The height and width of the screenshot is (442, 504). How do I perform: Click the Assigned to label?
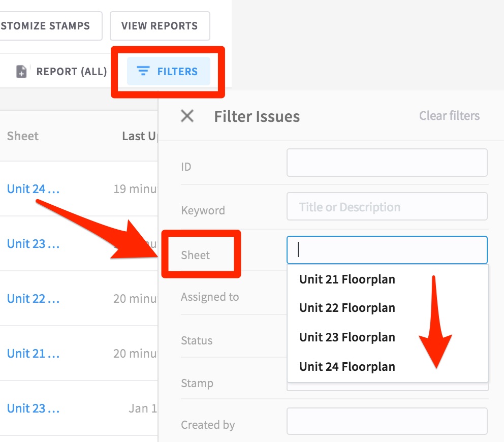pos(210,297)
